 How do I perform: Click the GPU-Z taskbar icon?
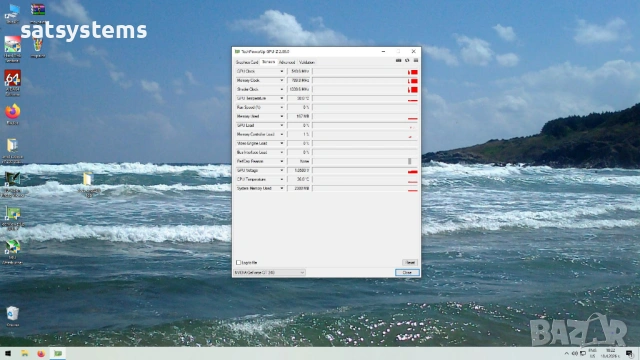pyautogui.click(x=58, y=353)
